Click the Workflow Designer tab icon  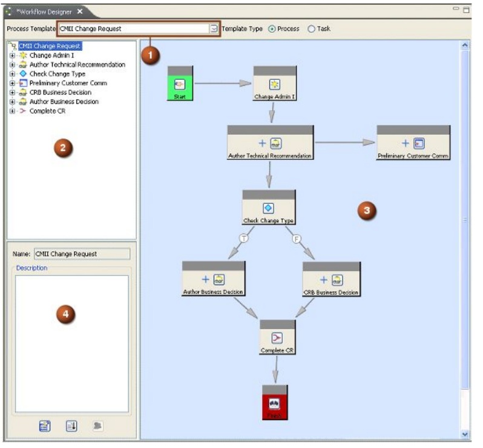9,12
